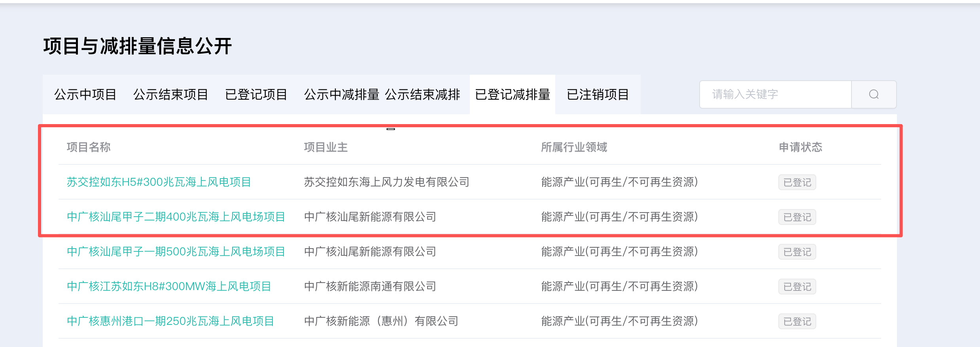Click the keyword search input field

click(775, 94)
